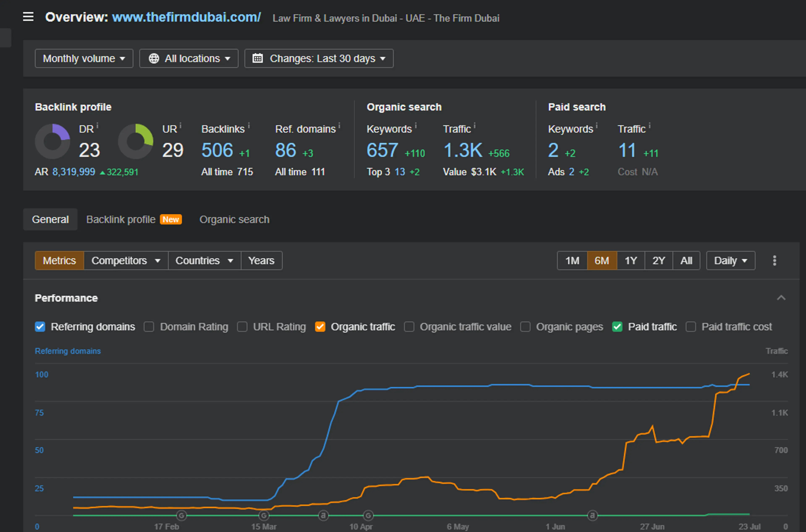Click the Google update marker near 17 Feb

pyautogui.click(x=182, y=516)
